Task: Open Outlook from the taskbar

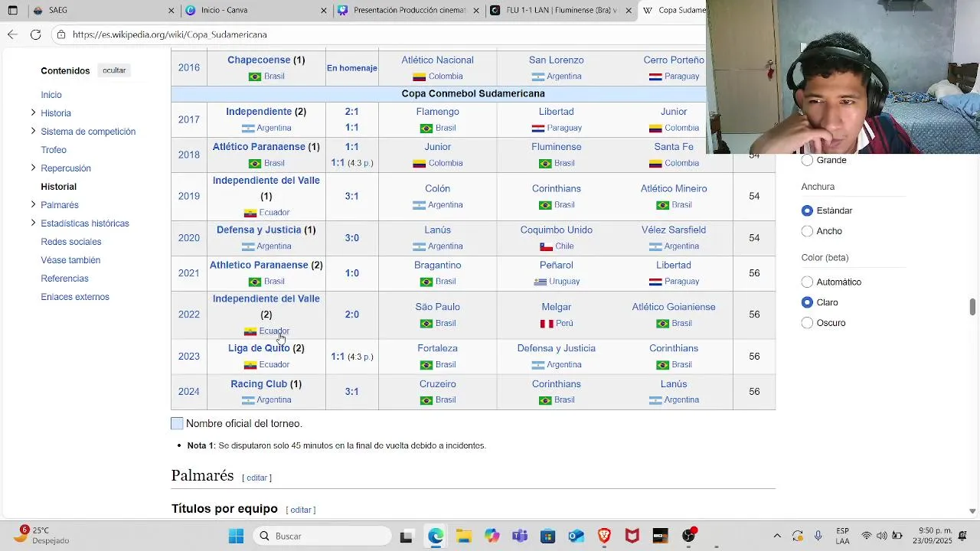Action: 576,536
